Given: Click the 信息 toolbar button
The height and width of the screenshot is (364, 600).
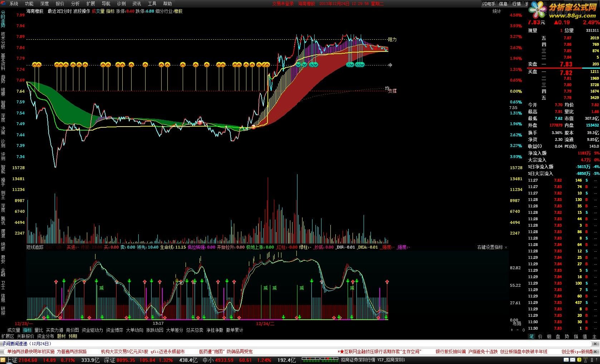Looking at the screenshot, I should pos(503,4).
